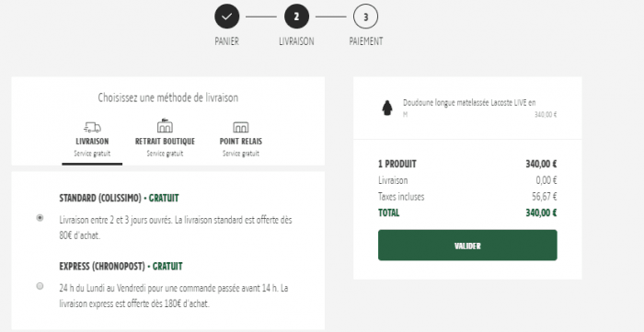
Task: Switch to the Livraison tab label
Action: point(92,142)
